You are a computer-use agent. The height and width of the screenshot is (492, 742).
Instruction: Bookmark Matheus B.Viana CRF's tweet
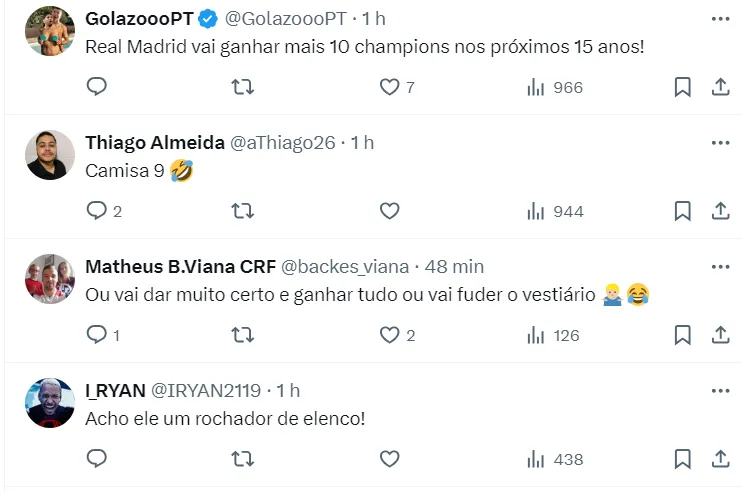tap(683, 335)
